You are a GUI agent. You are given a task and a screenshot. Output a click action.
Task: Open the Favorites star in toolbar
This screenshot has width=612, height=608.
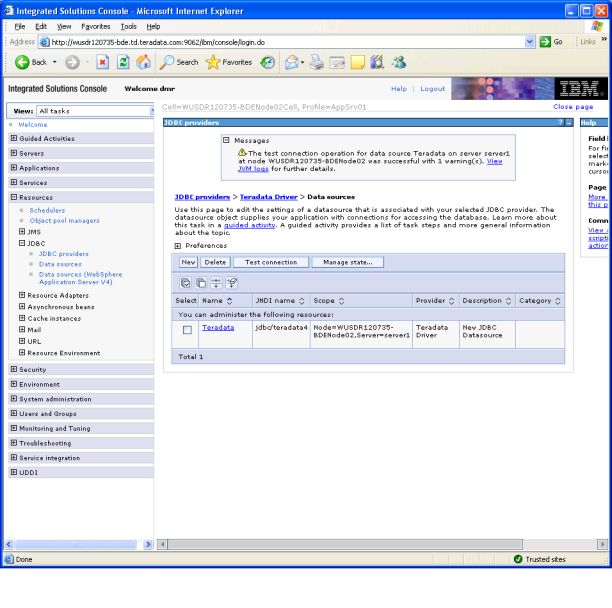[229, 62]
